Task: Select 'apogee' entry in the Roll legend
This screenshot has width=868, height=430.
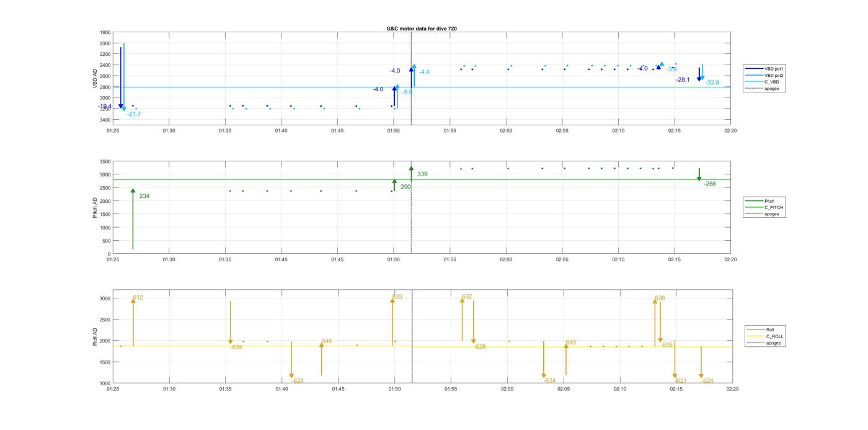Action: click(x=764, y=343)
